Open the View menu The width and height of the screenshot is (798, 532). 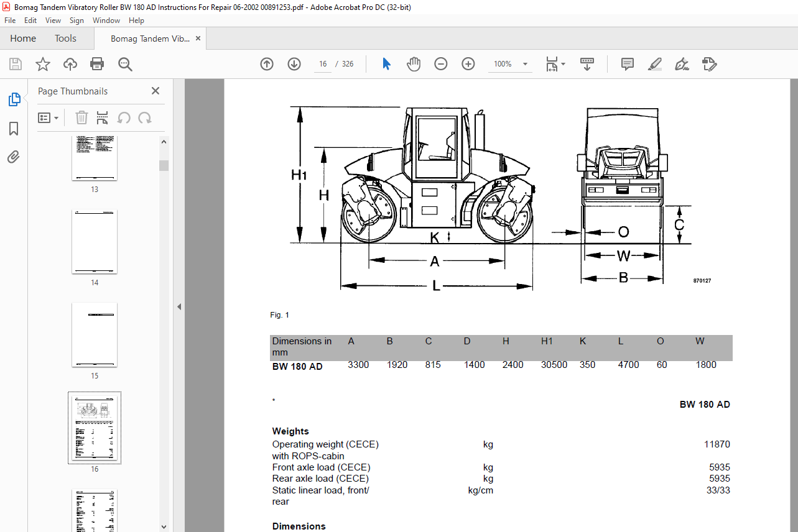coord(53,21)
